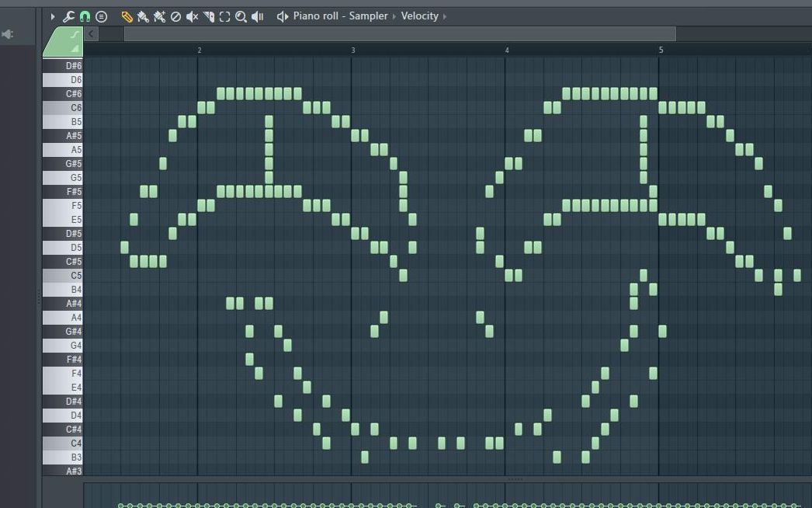The width and height of the screenshot is (812, 508).
Task: Preview the G5 piano key
Action: 63,178
